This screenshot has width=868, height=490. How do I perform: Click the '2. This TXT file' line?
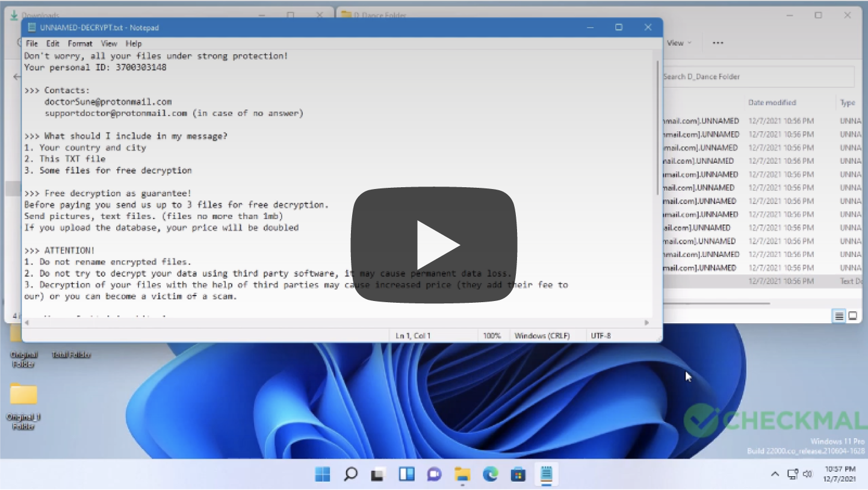point(64,159)
